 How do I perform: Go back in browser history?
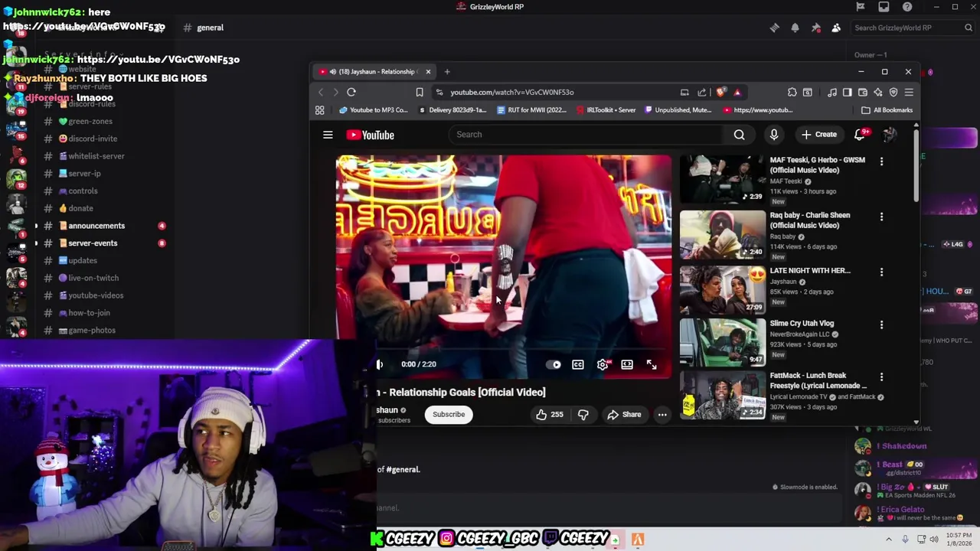click(x=321, y=92)
